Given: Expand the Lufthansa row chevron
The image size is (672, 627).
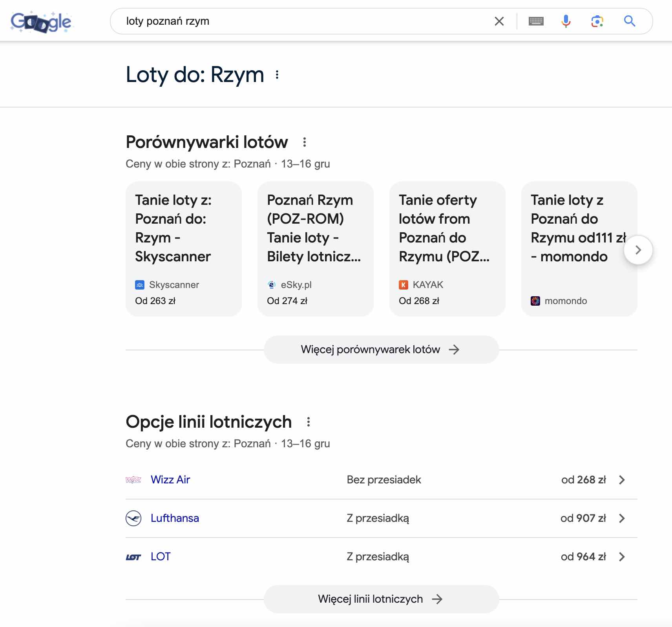Looking at the screenshot, I should click(622, 518).
